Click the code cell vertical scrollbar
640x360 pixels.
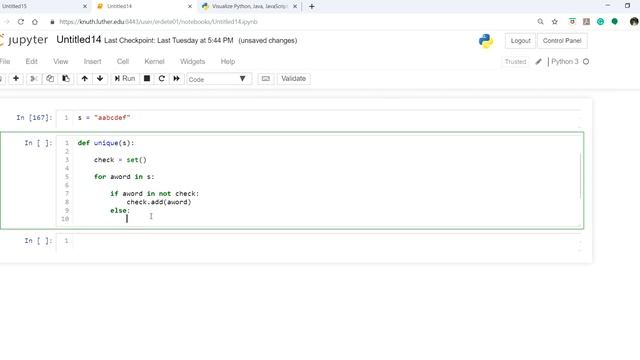coord(580,176)
